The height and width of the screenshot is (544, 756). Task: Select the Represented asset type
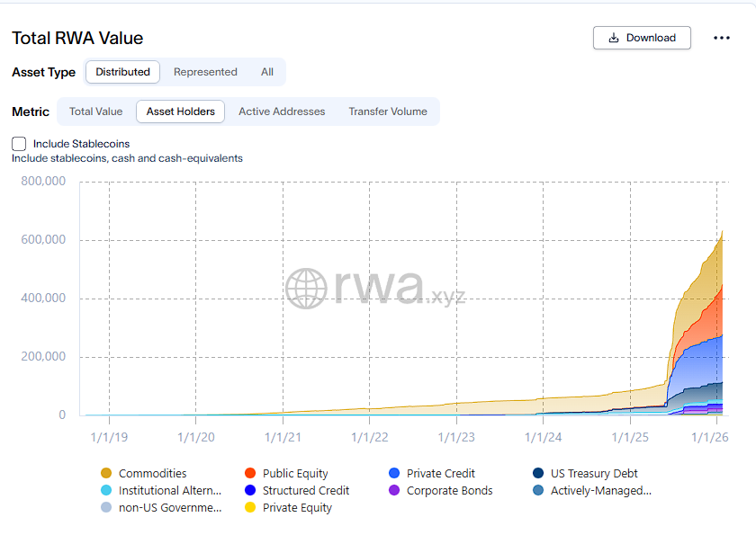coord(205,72)
